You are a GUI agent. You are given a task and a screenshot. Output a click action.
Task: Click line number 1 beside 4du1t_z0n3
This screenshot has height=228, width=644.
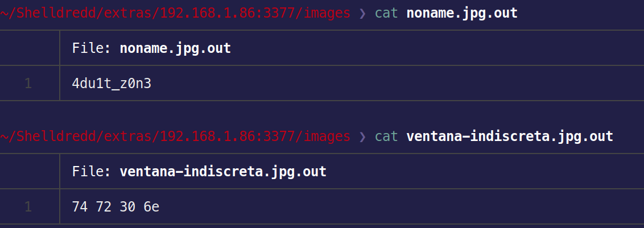coord(28,84)
